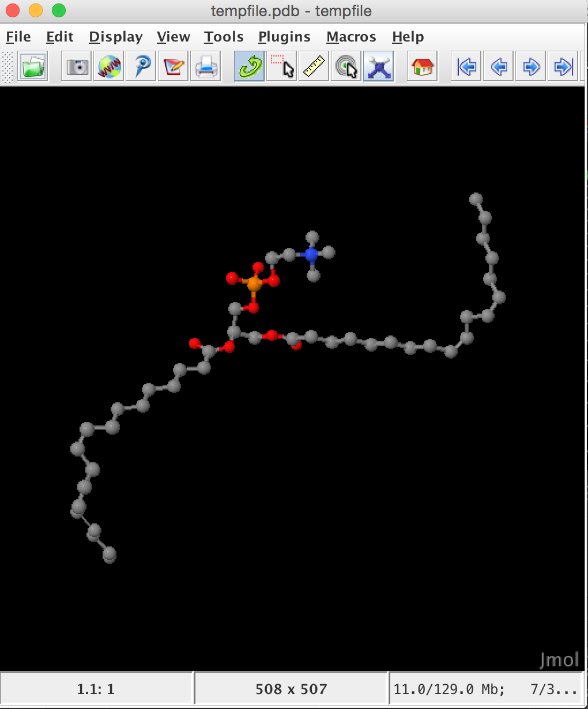The image size is (588, 709).
Task: Activate the Measure distance ruler tool
Action: (314, 66)
